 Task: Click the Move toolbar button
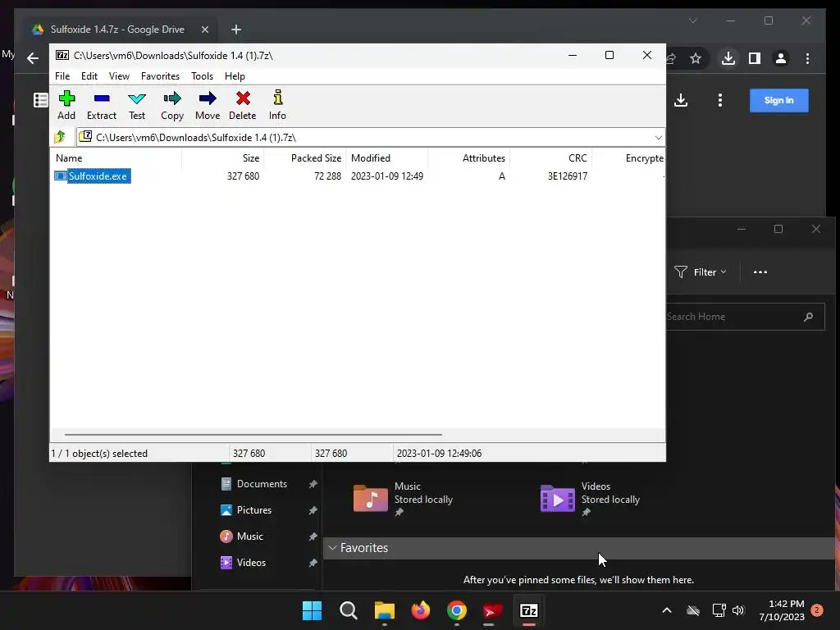208,105
